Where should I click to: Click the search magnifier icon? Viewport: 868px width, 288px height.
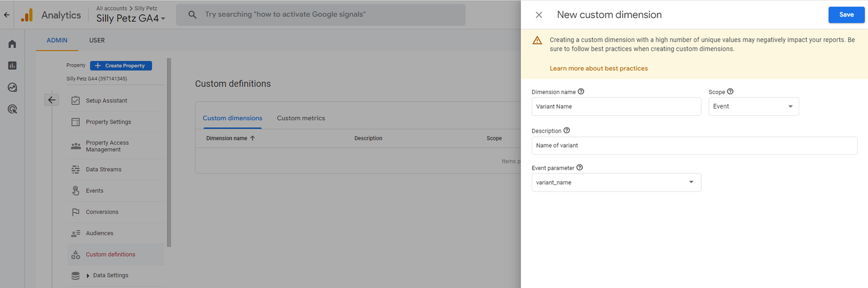click(192, 14)
